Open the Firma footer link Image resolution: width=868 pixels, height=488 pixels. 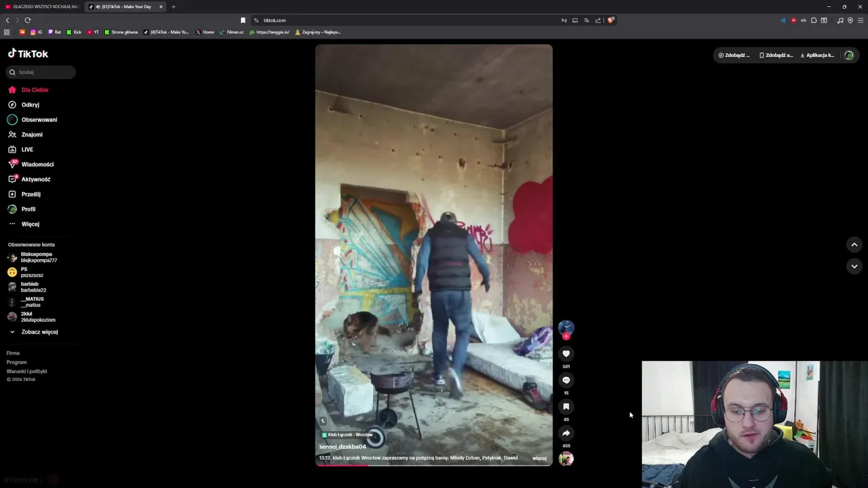[13, 353]
